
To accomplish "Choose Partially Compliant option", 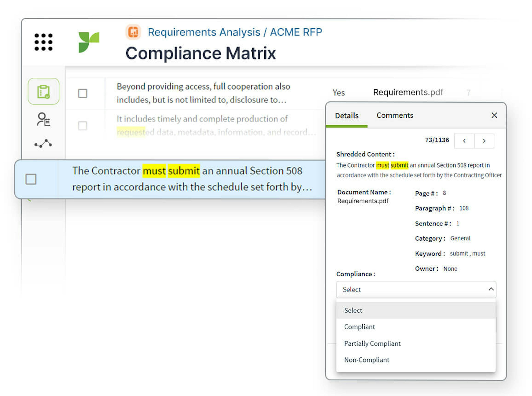I will [x=372, y=343].
